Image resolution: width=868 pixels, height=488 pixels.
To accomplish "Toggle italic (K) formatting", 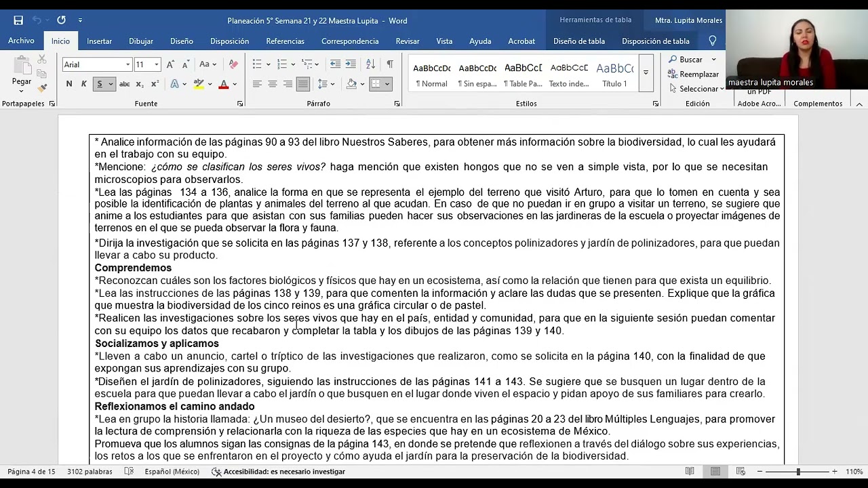I will (x=84, y=84).
